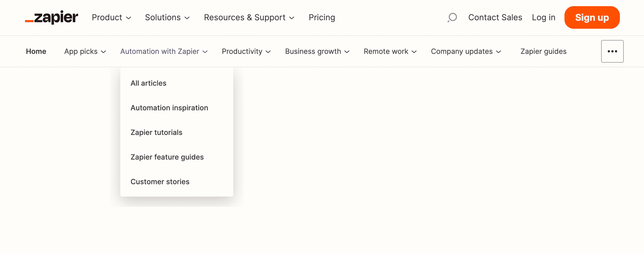Collapse the Automation with Zapier dropdown
This screenshot has height=254, width=644.
coord(164,51)
